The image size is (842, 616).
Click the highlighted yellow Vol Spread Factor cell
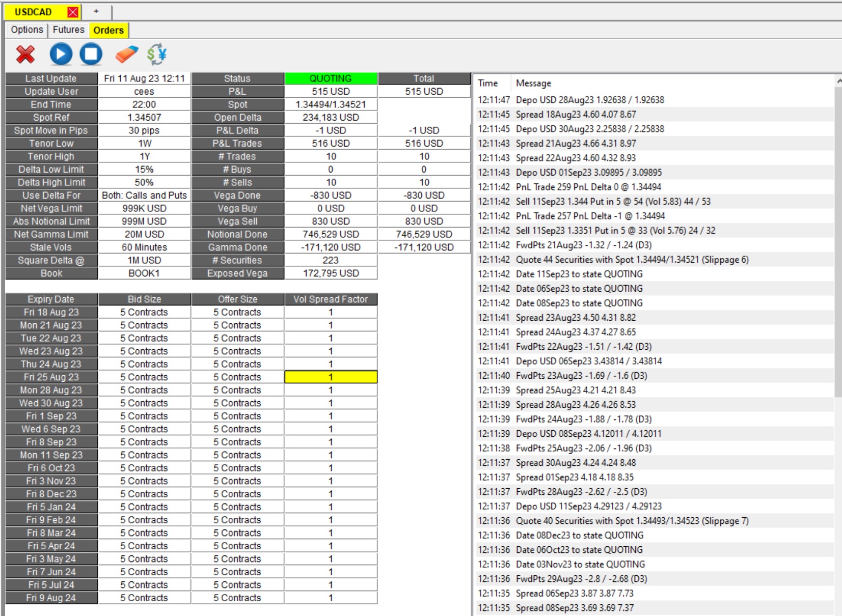tap(331, 377)
